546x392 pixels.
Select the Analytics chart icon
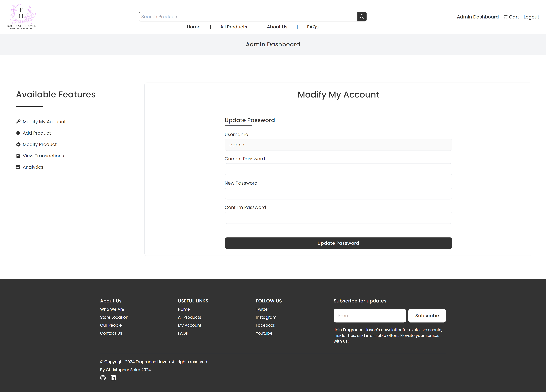[x=18, y=167]
